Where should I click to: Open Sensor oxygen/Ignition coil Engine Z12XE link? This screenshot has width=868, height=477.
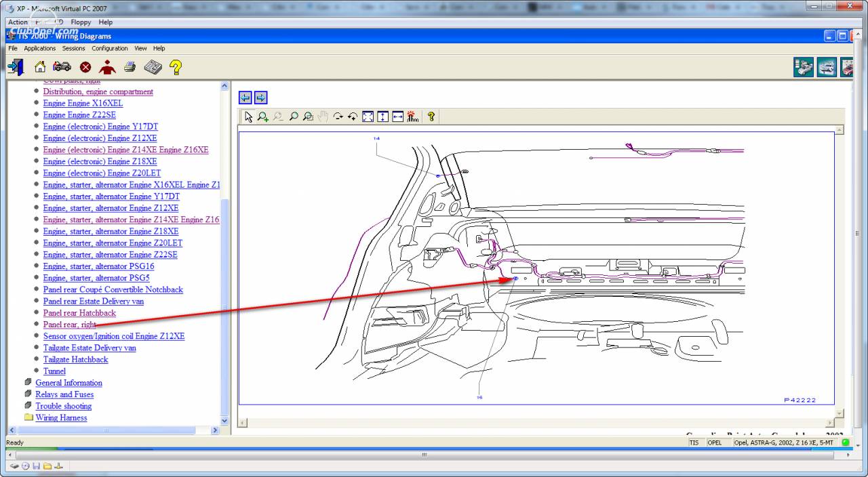click(114, 336)
